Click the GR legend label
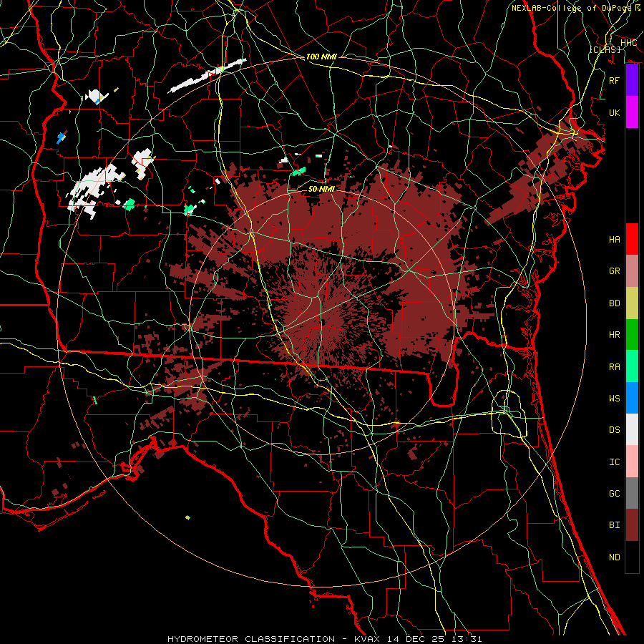The image size is (644, 644). [x=614, y=271]
